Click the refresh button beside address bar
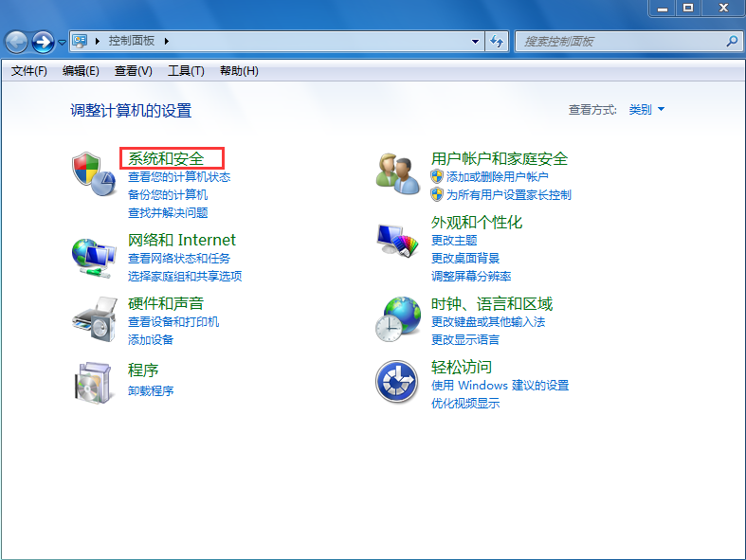The width and height of the screenshot is (746, 560). click(497, 42)
